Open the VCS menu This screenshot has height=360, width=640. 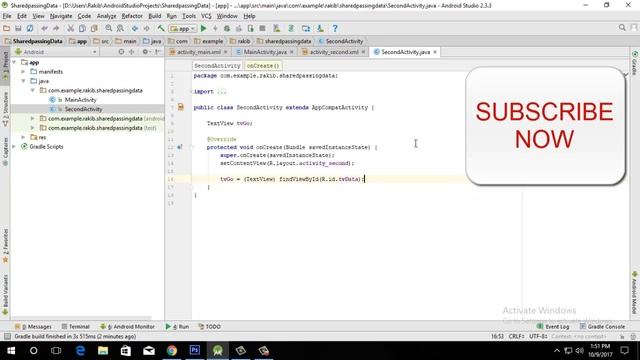coord(206,16)
